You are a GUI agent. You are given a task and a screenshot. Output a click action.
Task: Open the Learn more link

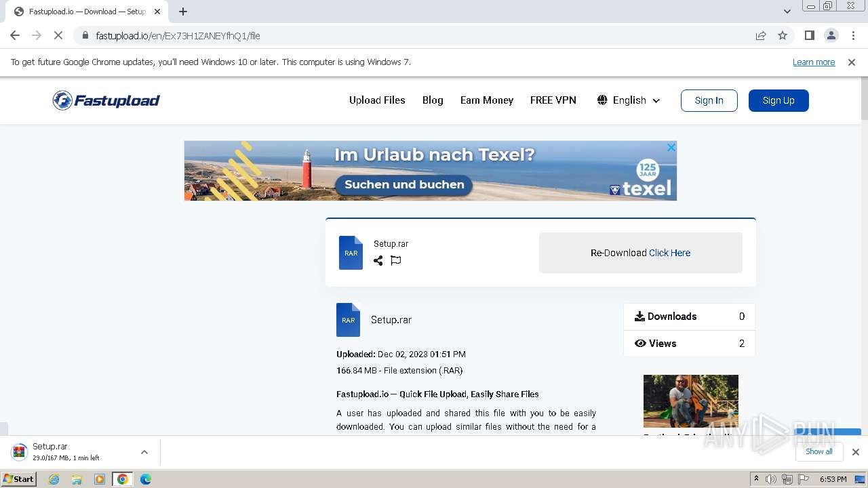[814, 62]
